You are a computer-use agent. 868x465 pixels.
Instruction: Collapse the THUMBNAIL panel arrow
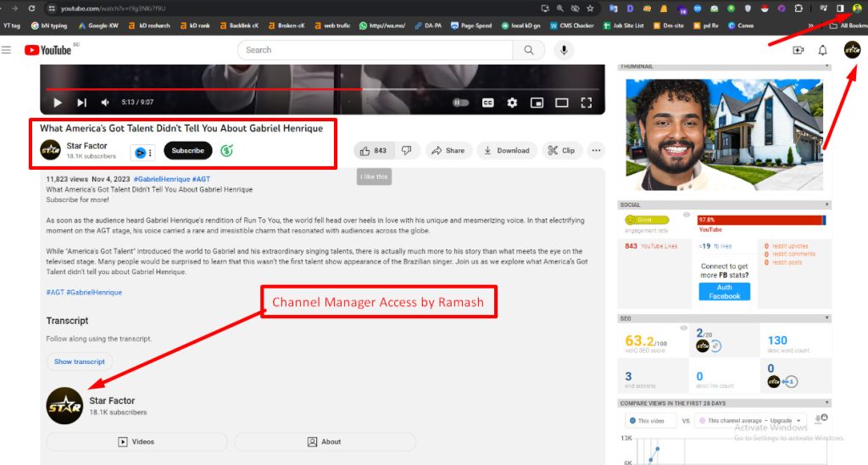point(827,66)
